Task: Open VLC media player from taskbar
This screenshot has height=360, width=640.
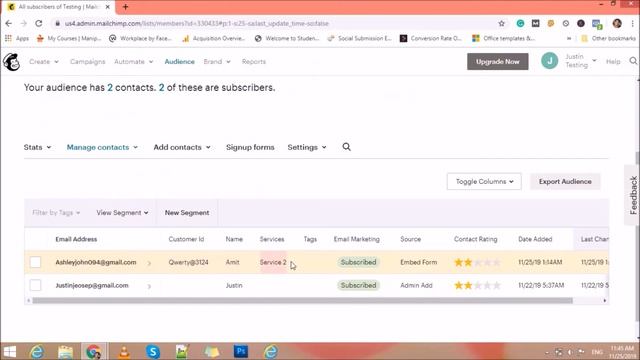Action: [124, 351]
